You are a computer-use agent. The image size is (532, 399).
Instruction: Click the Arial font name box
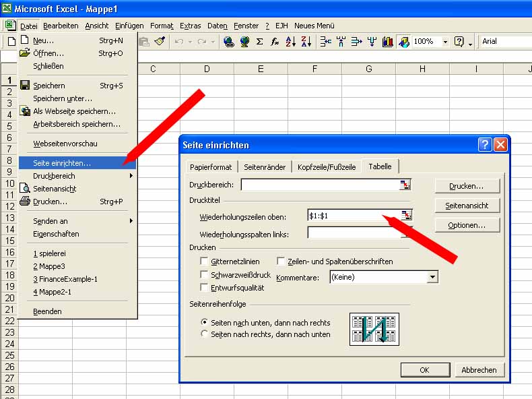click(506, 41)
